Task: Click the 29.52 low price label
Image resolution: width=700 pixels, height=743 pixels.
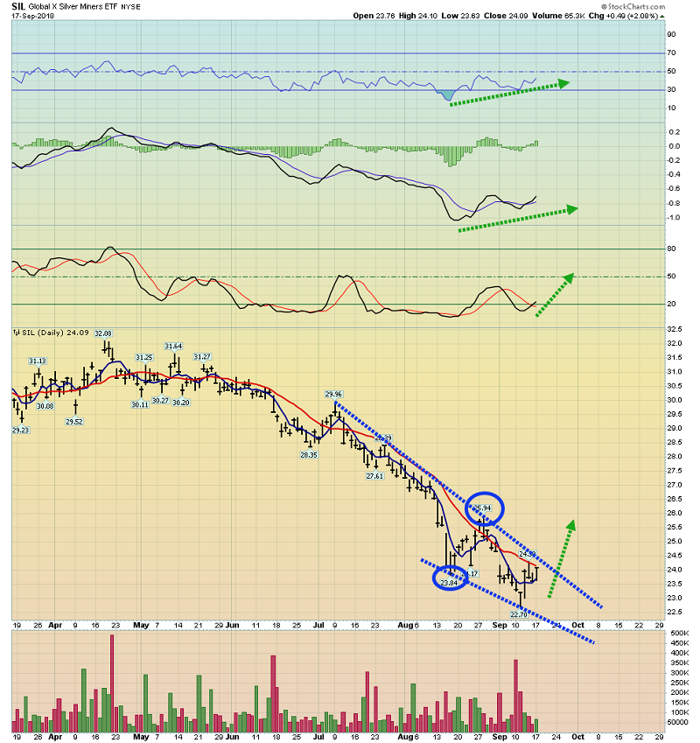Action: [x=74, y=422]
